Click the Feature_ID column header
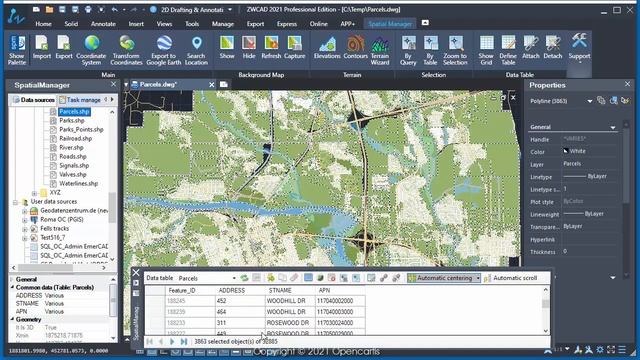 190,290
